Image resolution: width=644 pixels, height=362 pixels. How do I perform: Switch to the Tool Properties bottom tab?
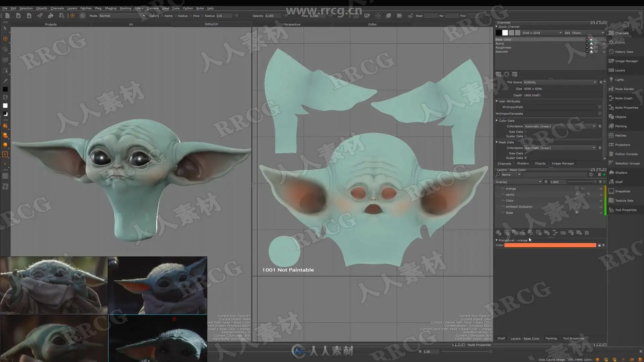(573, 339)
